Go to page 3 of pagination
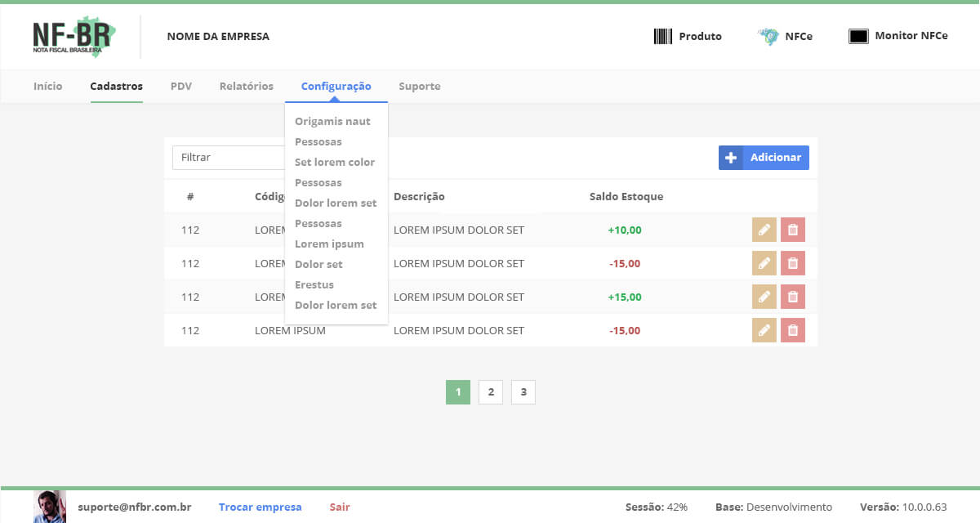The width and height of the screenshot is (980, 523). click(x=523, y=392)
